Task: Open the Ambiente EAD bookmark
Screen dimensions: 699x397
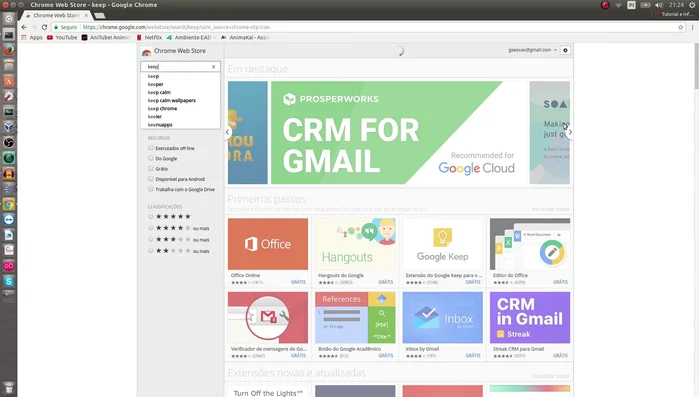Action: [x=190, y=37]
